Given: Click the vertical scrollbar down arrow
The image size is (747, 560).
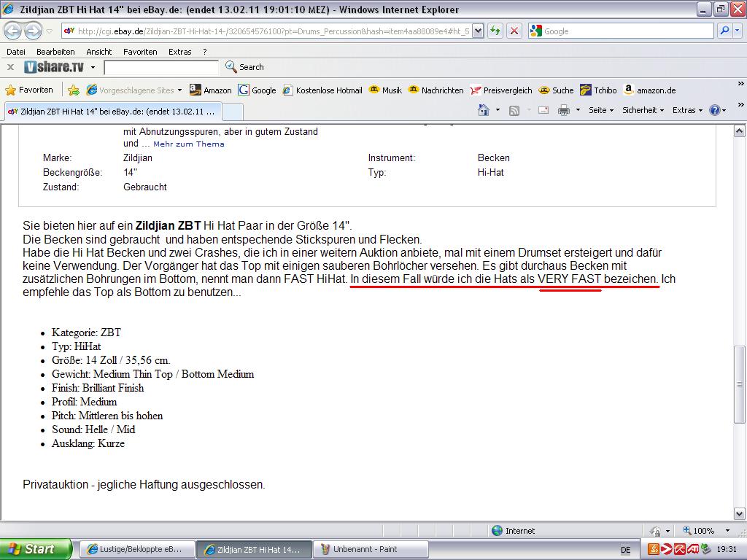Looking at the screenshot, I should coord(740,514).
